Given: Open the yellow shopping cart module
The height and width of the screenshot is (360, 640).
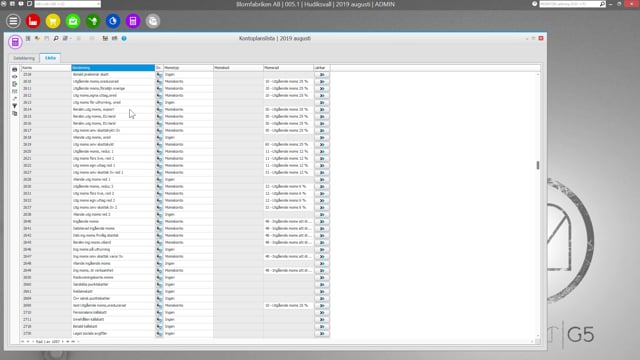Looking at the screenshot, I should pyautogui.click(x=53, y=21).
